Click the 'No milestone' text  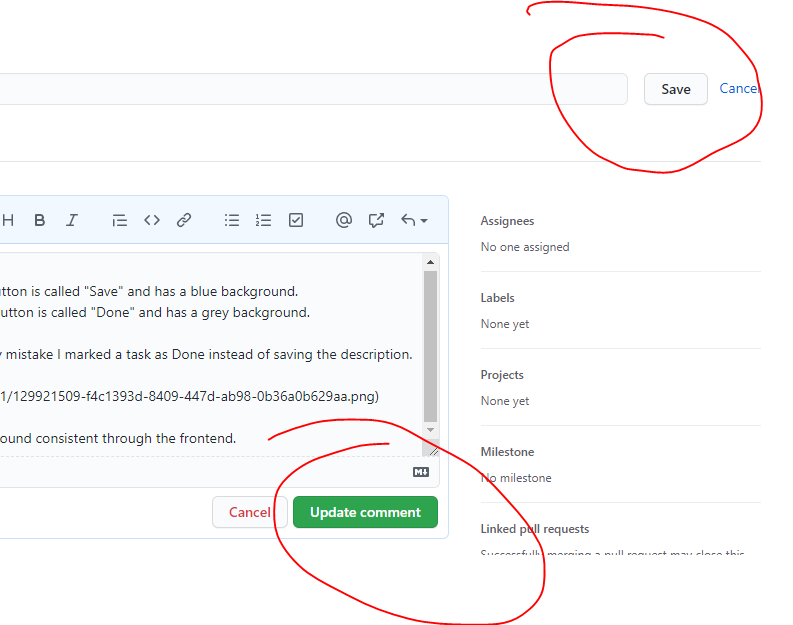point(516,478)
